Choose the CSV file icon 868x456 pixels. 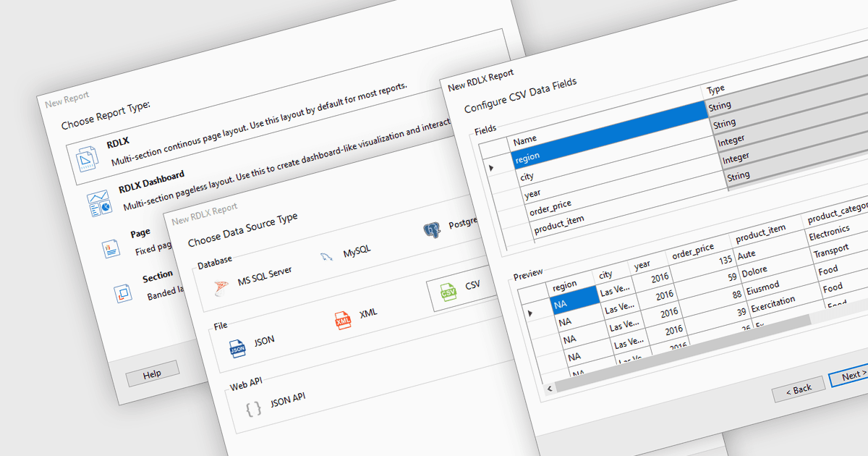[448, 293]
